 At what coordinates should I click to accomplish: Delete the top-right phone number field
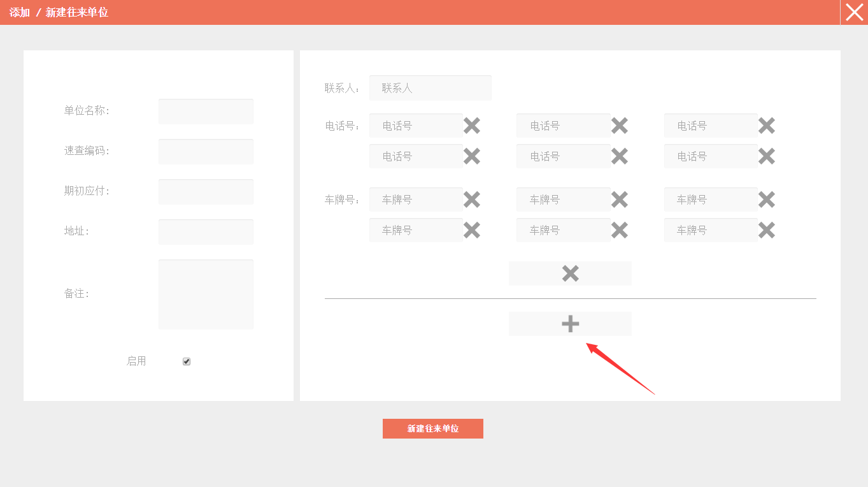click(767, 126)
